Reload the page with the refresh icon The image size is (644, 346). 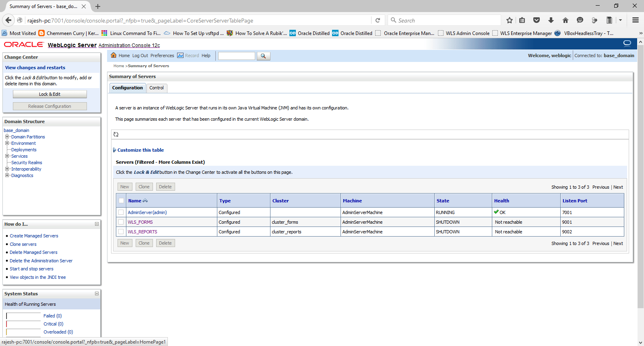pos(378,20)
